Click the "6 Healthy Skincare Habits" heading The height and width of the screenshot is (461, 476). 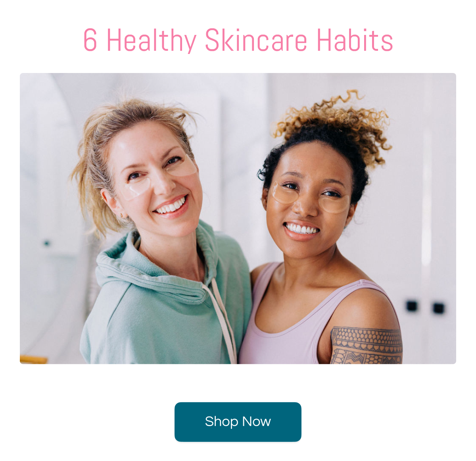coord(238,40)
